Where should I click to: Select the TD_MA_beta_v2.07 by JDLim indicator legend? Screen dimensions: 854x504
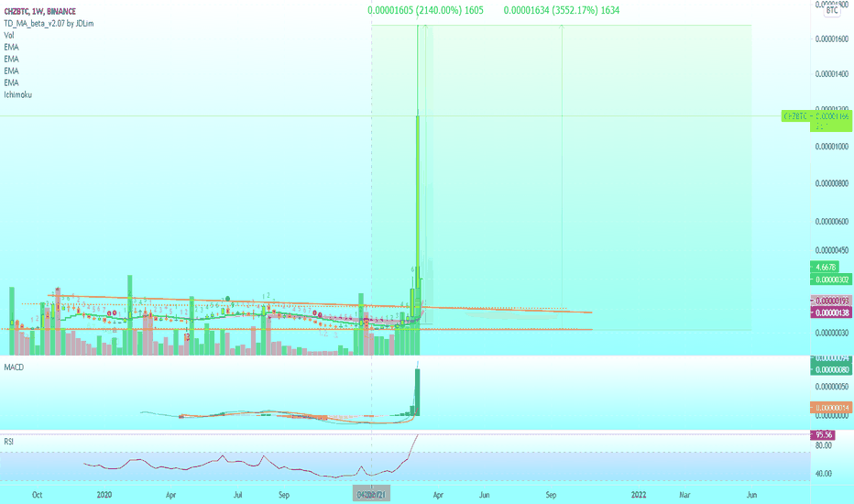click(49, 24)
